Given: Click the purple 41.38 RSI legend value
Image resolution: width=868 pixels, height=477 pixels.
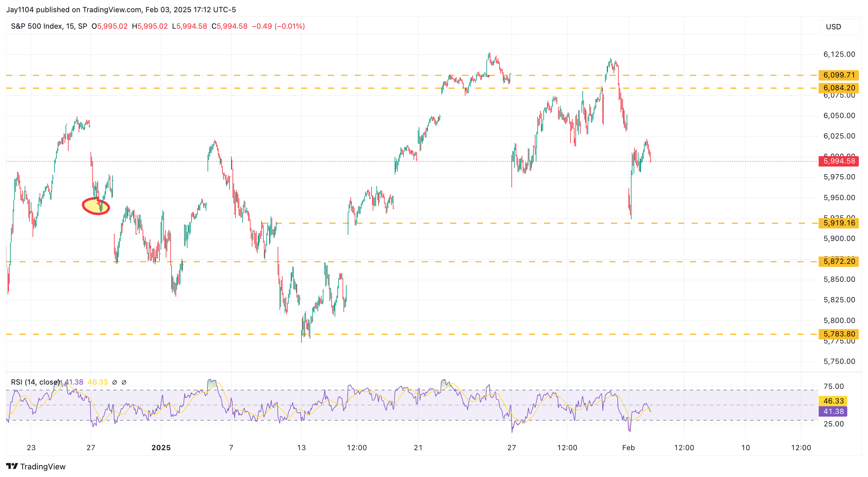Looking at the screenshot, I should [x=73, y=382].
